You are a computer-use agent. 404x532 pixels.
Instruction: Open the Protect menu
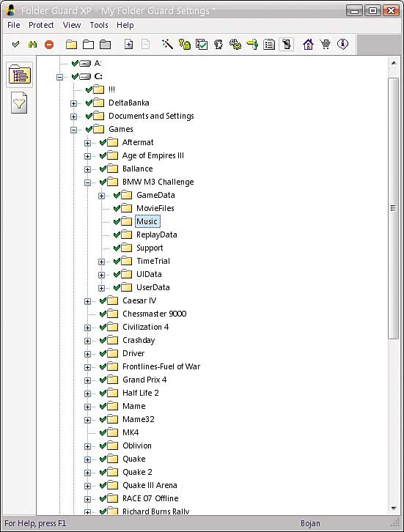pyautogui.click(x=41, y=25)
